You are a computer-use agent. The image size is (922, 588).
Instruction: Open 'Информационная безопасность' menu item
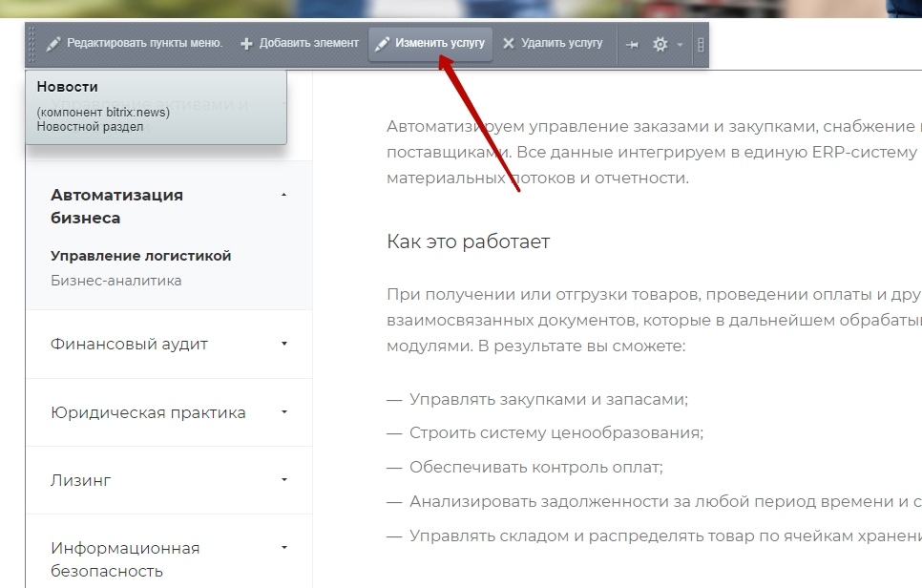click(125, 559)
